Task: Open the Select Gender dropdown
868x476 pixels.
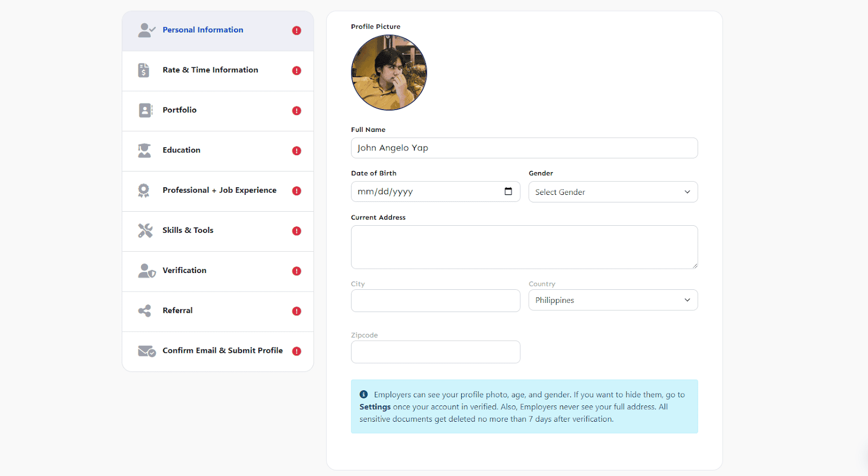Action: pyautogui.click(x=613, y=192)
